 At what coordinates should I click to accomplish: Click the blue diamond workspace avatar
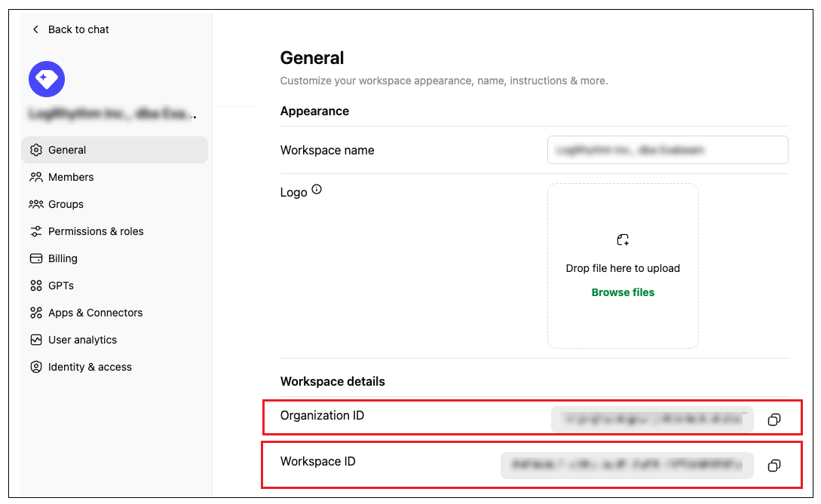point(47,79)
